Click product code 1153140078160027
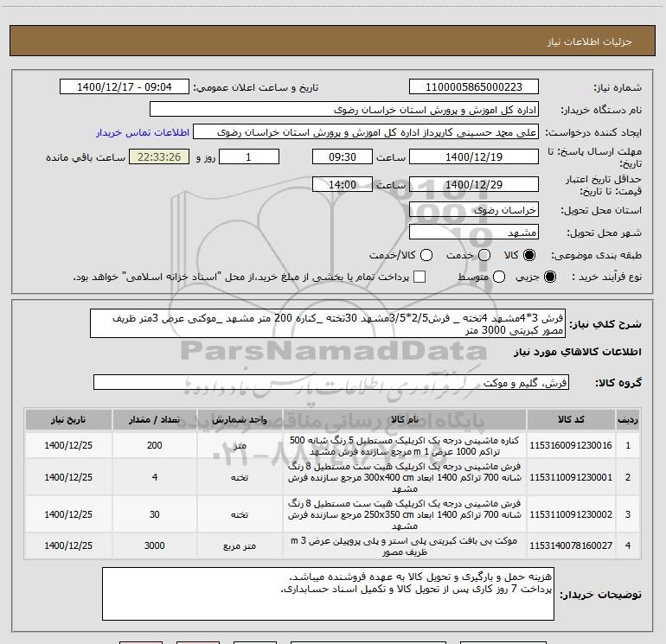666x644 pixels. [571, 545]
